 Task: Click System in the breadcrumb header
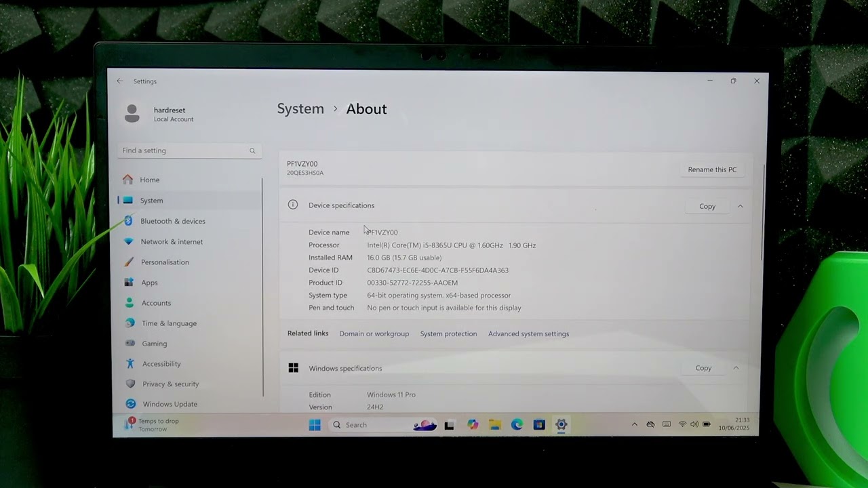pos(300,109)
